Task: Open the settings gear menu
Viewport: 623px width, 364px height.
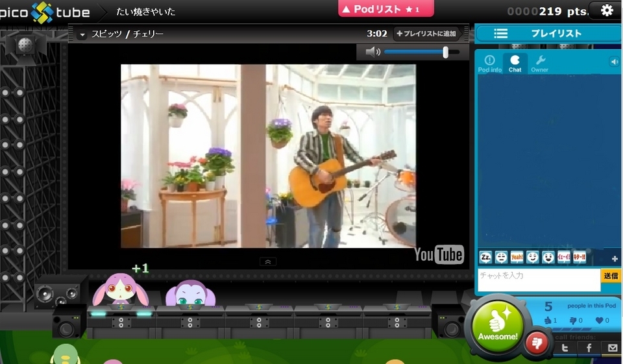Action: point(607,10)
